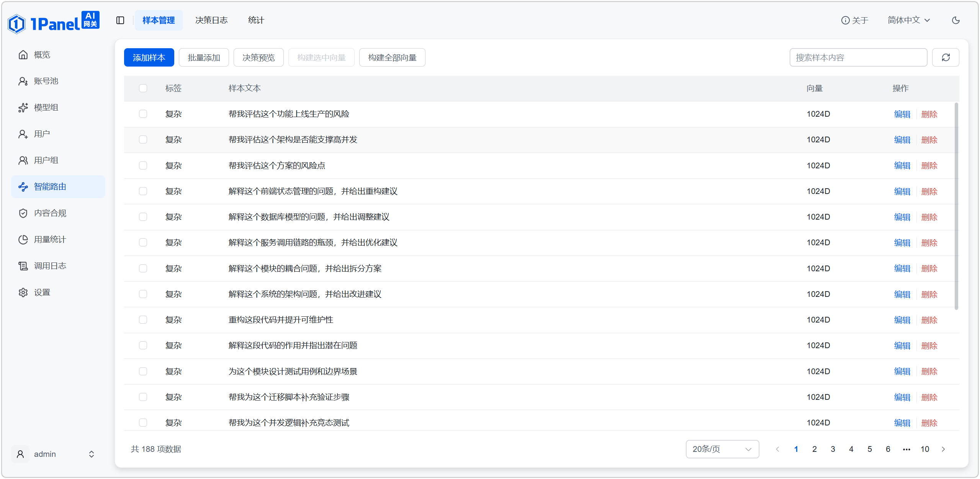Click 添加样本 button
The height and width of the screenshot is (479, 980).
pyautogui.click(x=149, y=57)
